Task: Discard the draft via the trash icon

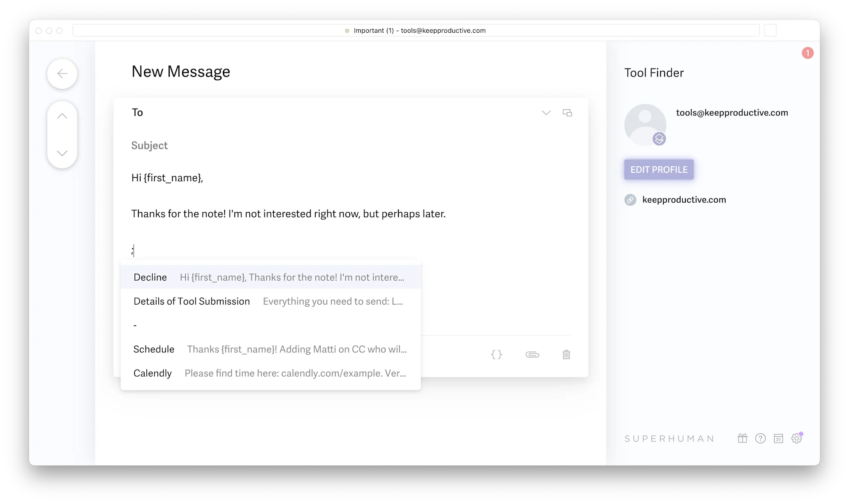Action: click(x=566, y=355)
